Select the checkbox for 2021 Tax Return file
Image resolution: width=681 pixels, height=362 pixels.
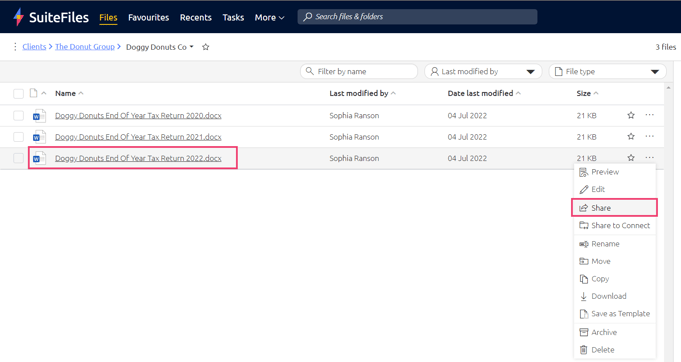pyautogui.click(x=18, y=137)
